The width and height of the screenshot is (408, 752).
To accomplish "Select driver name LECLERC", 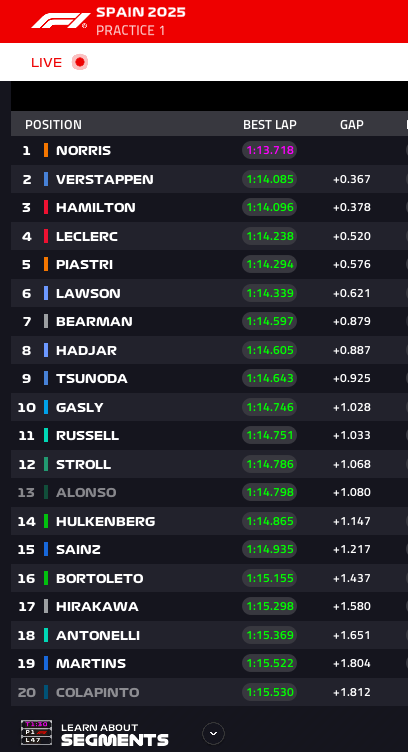I will [x=87, y=236].
